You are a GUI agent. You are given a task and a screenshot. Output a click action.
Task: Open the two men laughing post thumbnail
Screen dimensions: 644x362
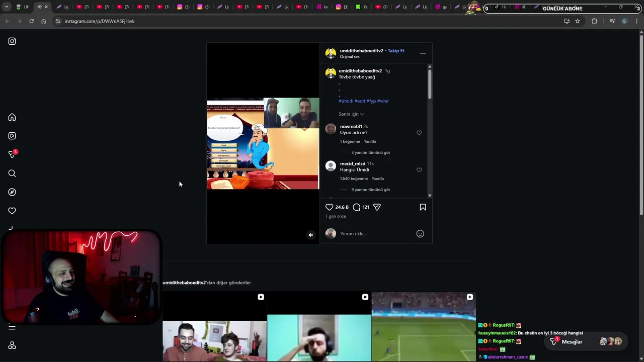pos(215,326)
